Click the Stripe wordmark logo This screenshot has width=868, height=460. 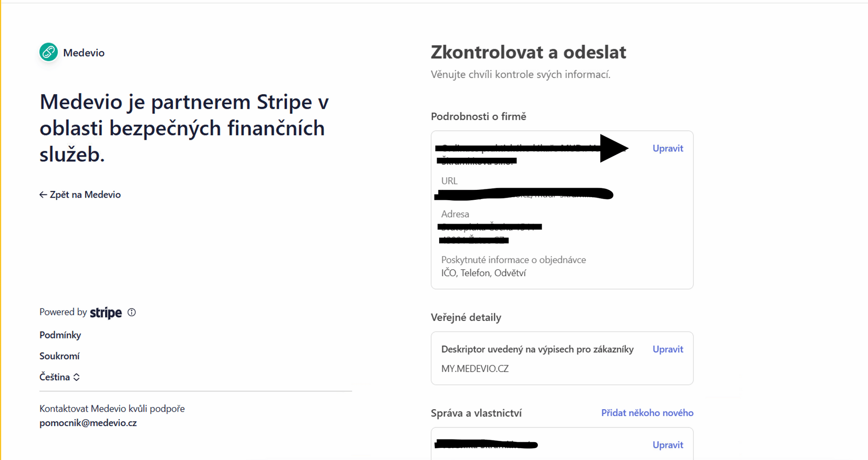tap(105, 313)
